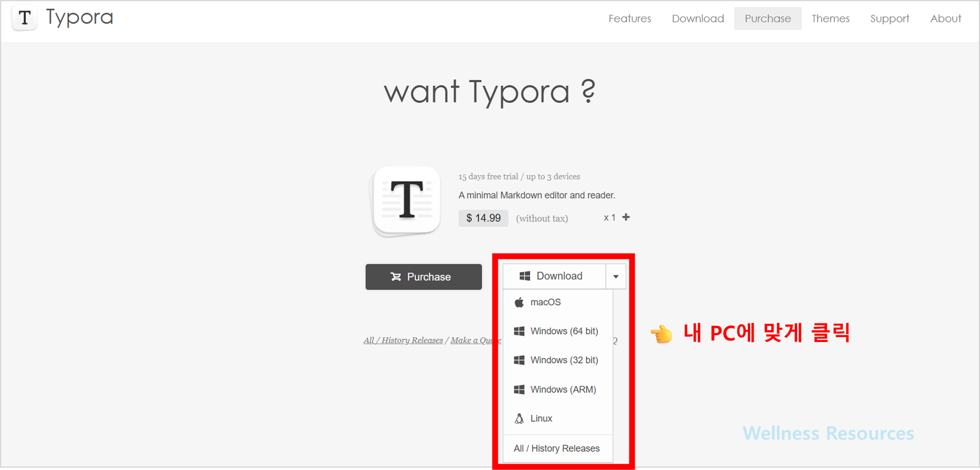Click the Windows icon beside Windows (64 bit)

tap(519, 331)
